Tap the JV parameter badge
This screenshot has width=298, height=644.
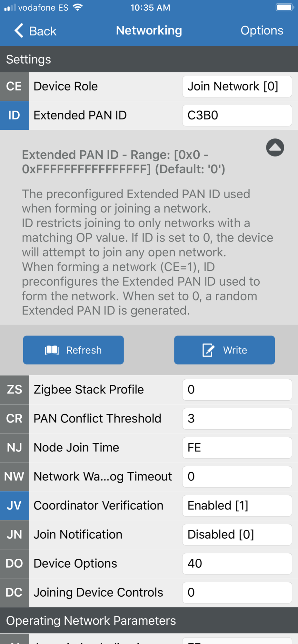coord(15,506)
